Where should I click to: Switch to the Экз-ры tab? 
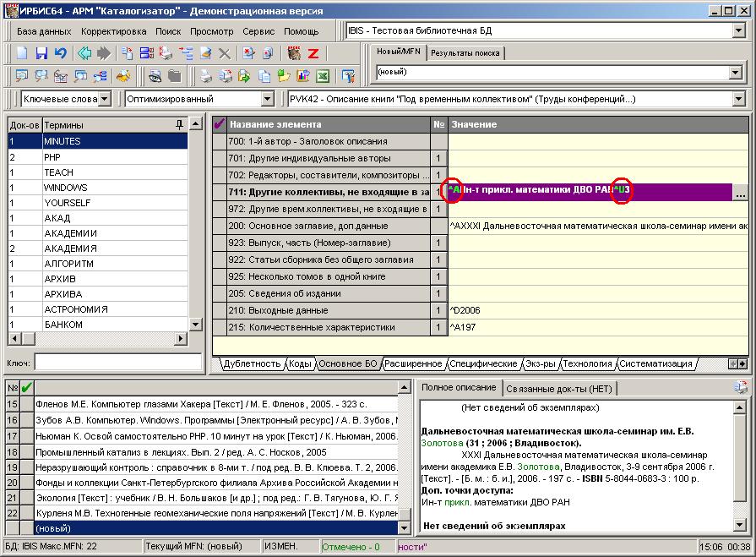tap(540, 363)
